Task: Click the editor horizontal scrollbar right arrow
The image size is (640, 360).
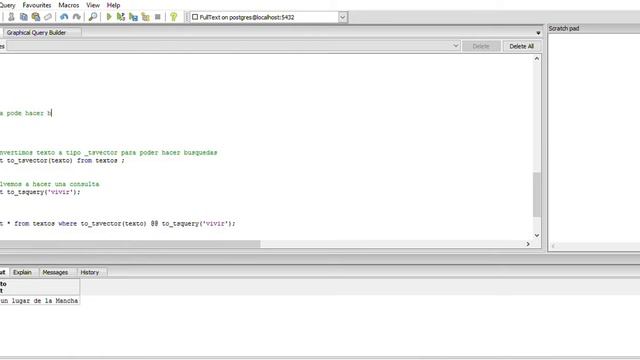Action: pos(528,244)
